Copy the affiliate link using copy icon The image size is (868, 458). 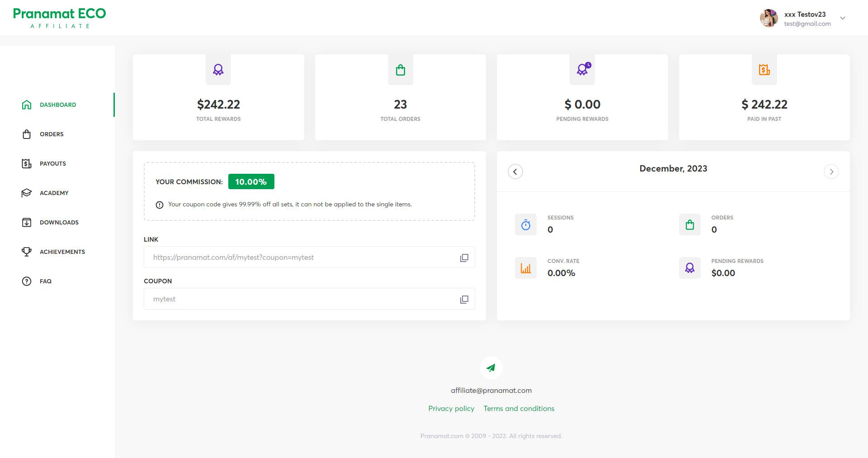pos(464,258)
